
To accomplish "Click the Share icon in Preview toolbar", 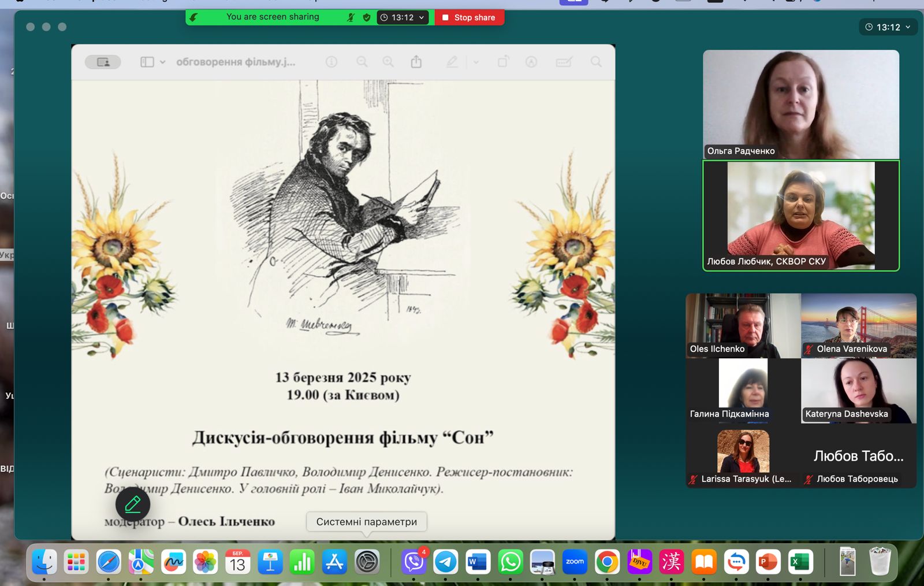I will coord(416,62).
